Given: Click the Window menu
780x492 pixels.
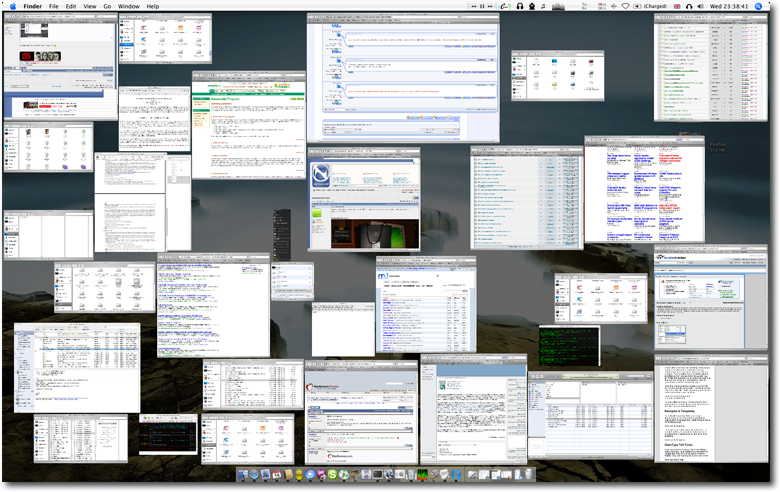Looking at the screenshot, I should [x=128, y=6].
